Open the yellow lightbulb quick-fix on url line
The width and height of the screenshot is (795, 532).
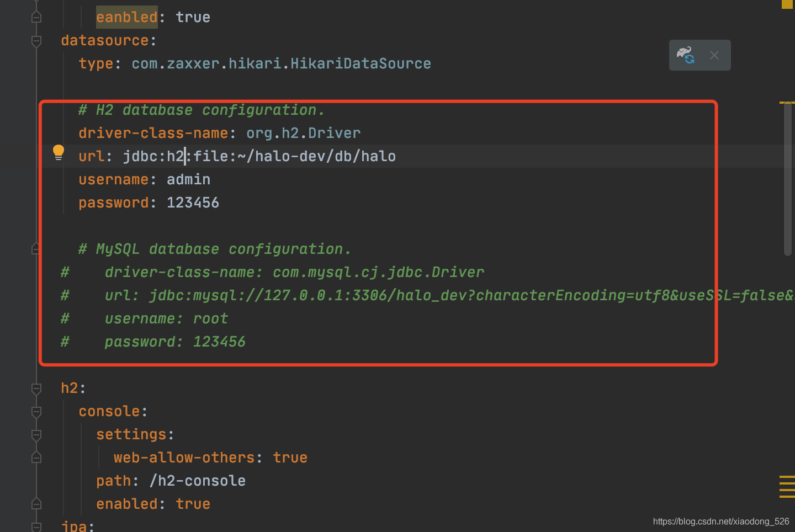59,152
